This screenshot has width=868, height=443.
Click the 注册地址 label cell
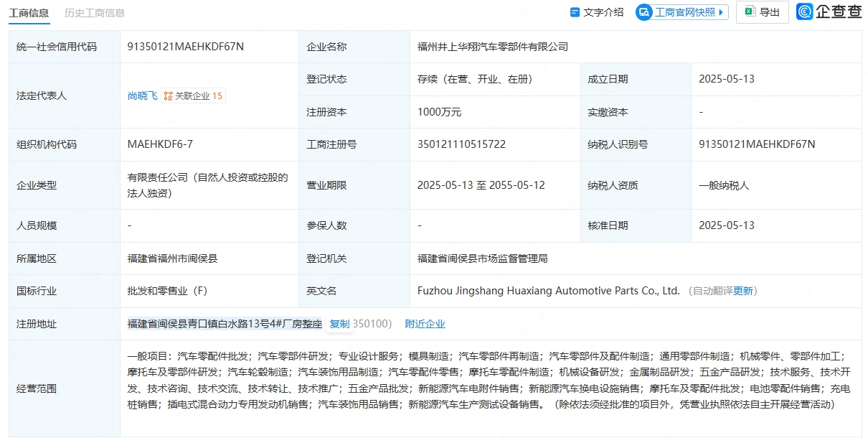[x=65, y=324]
